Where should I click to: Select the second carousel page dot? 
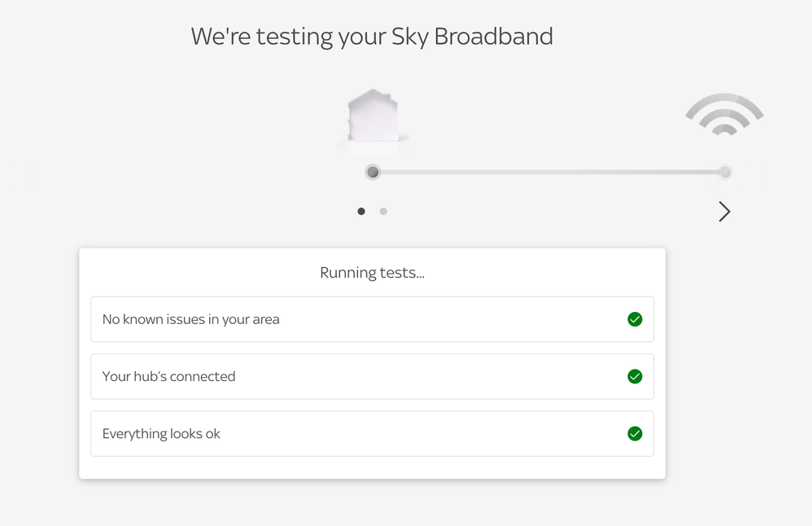(383, 212)
